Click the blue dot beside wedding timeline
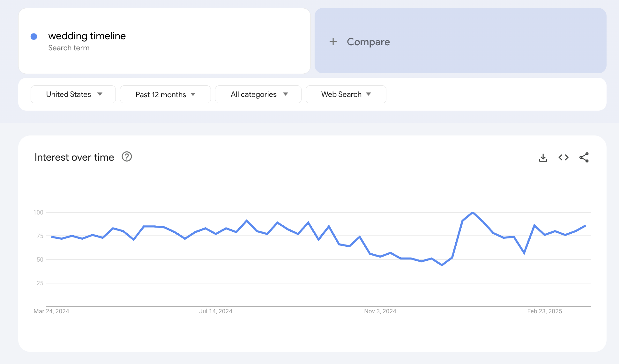This screenshot has height=364, width=619. point(34,37)
